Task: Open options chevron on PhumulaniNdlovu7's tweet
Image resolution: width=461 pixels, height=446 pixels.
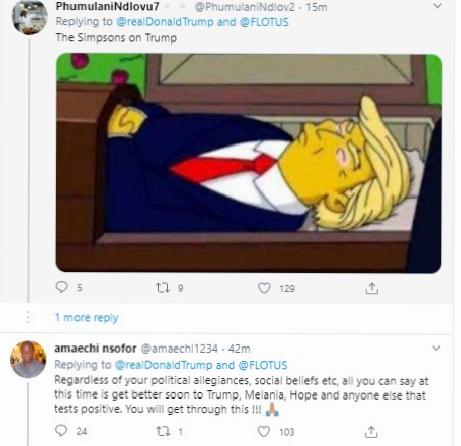Action: pyautogui.click(x=437, y=6)
